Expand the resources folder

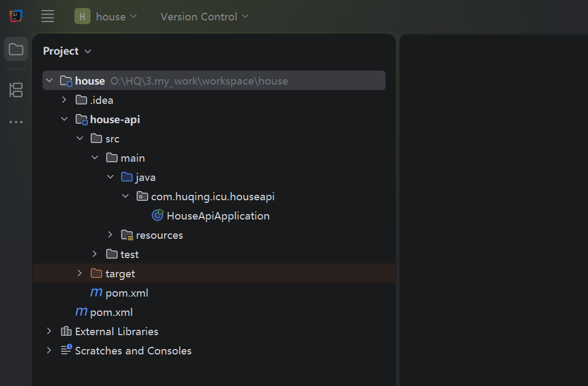click(x=110, y=235)
